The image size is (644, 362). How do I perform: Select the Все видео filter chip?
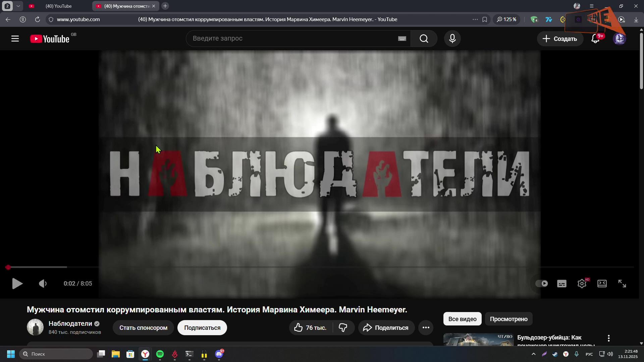462,319
